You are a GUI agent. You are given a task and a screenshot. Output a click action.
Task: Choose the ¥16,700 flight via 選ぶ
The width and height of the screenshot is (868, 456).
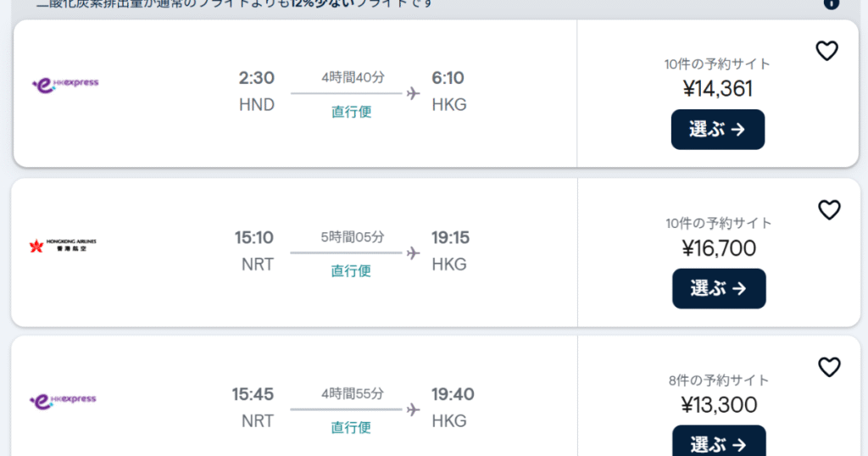tap(719, 288)
